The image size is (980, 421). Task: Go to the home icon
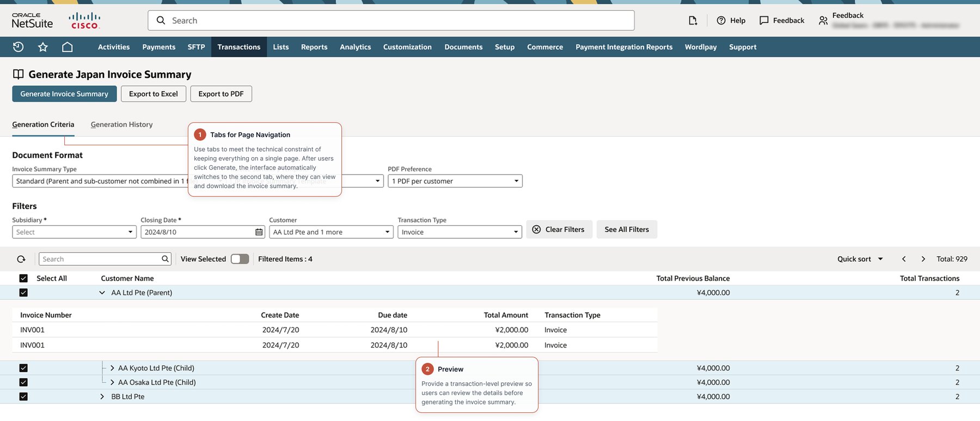tap(68, 47)
